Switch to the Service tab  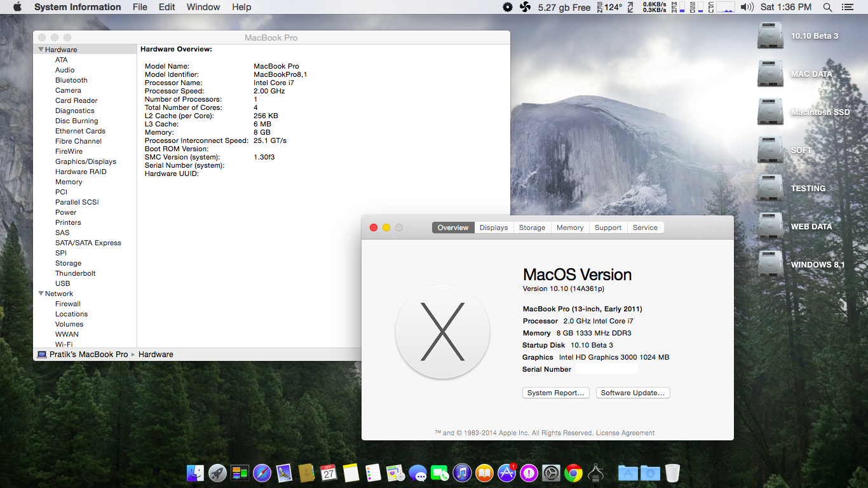[x=645, y=227]
